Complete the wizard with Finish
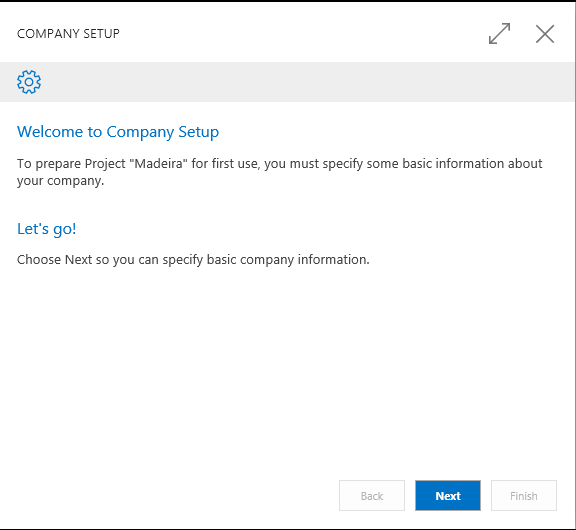The width and height of the screenshot is (576, 530). (x=524, y=495)
